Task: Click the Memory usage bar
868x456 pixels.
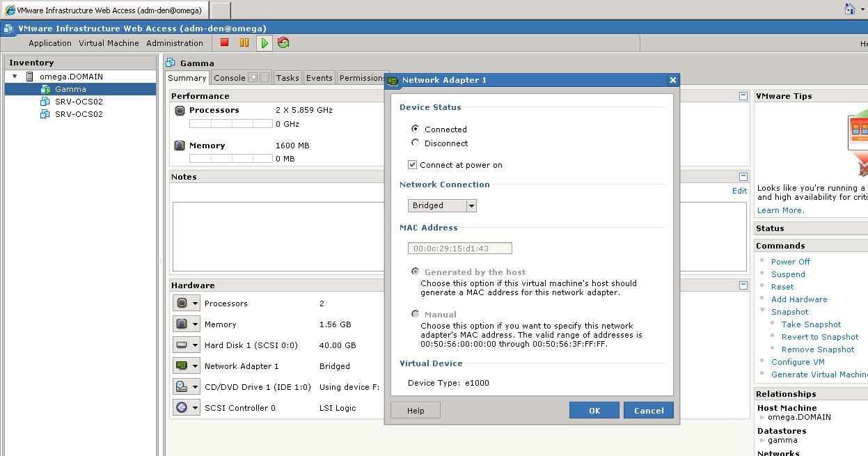Action: pos(230,158)
